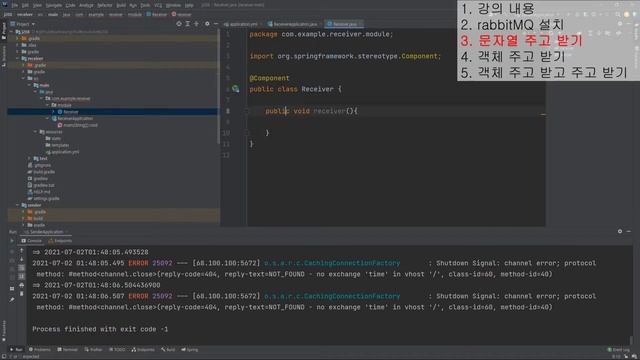Open the File menu
Viewport: 640px width, 360px height.
tap(15, 5)
